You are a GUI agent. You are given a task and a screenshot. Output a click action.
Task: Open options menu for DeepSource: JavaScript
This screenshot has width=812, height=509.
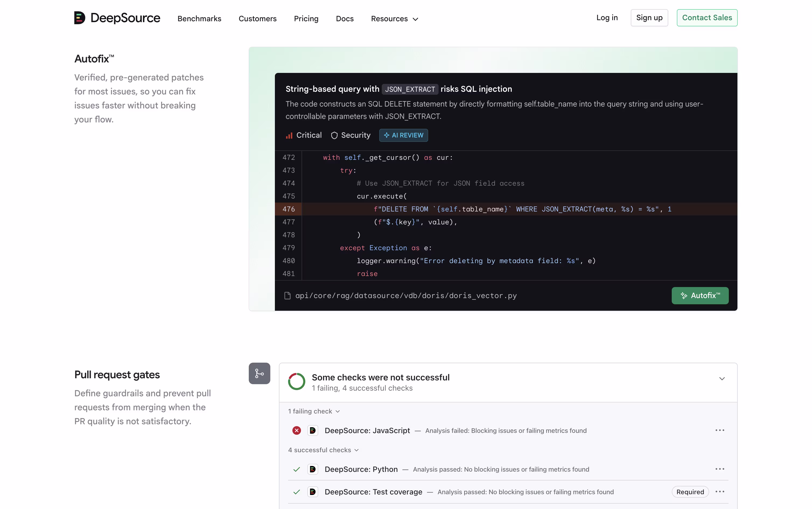[719, 430]
